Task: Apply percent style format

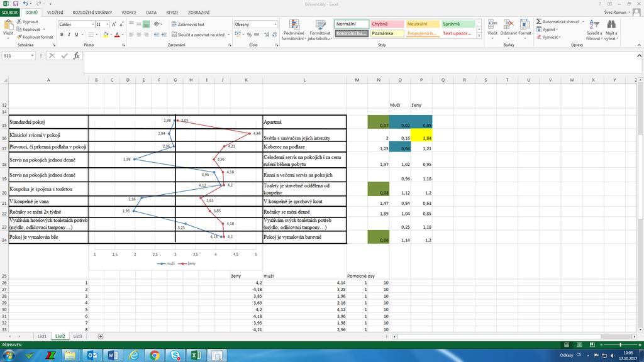Action: pos(249,35)
